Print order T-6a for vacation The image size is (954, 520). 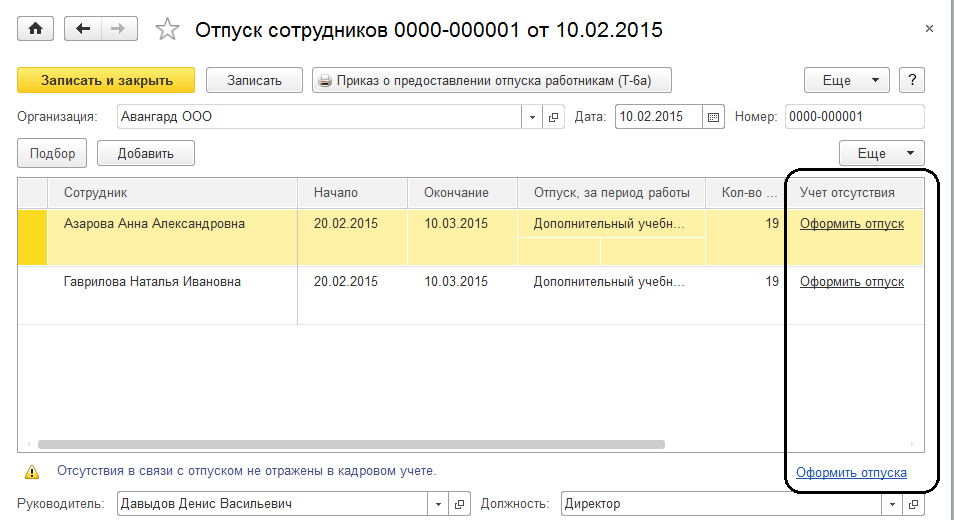(491, 81)
